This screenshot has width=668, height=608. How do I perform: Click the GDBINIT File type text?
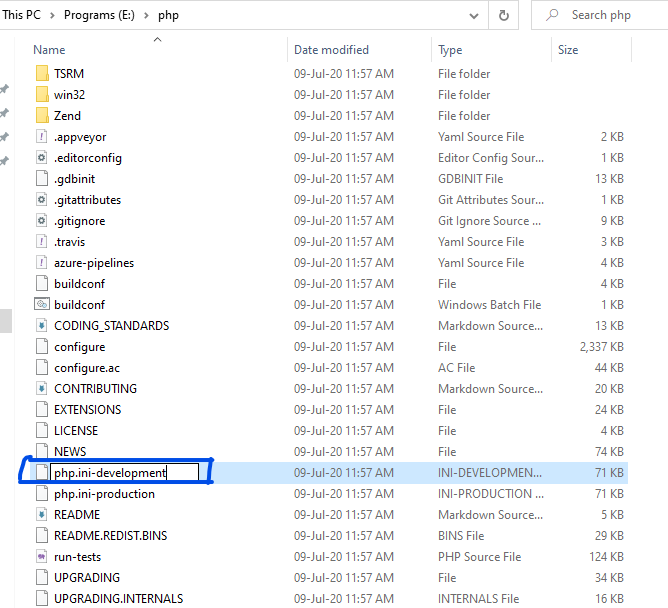pyautogui.click(x=470, y=179)
